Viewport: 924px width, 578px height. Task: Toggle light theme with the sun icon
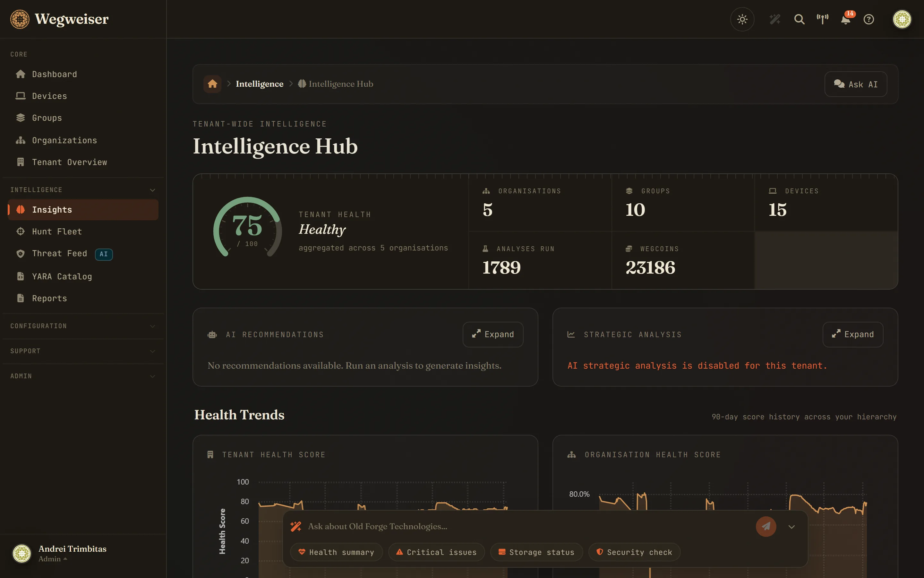[x=742, y=19]
